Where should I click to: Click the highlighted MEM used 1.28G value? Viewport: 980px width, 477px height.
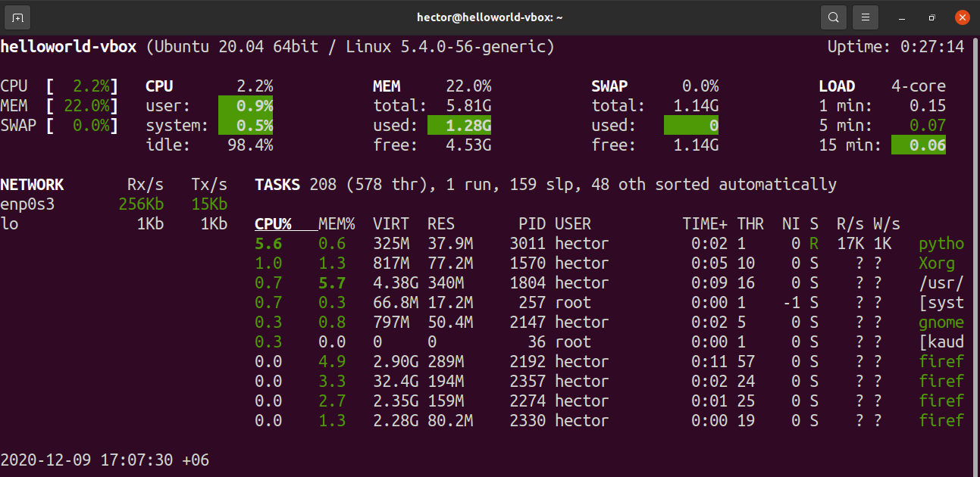459,126
